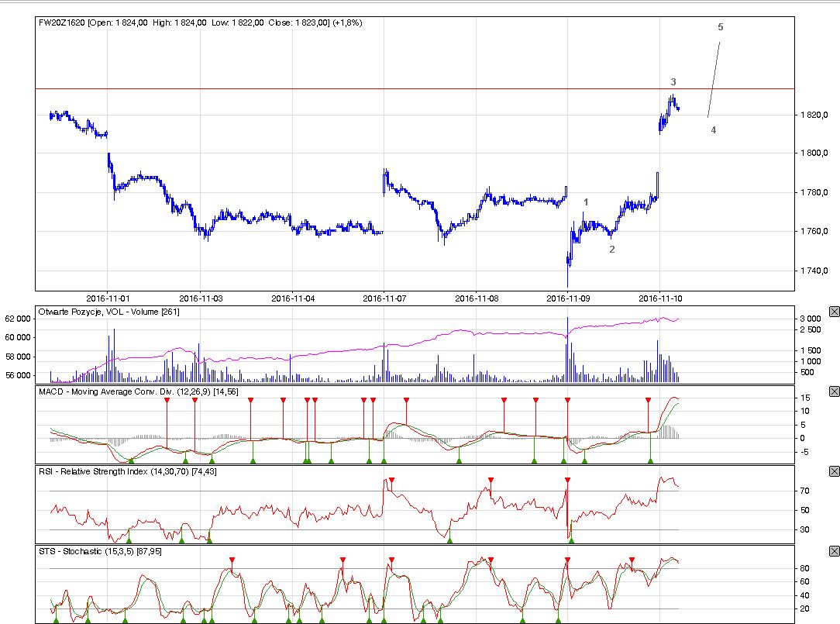Select the gray trend line near label 5

(x=714, y=79)
